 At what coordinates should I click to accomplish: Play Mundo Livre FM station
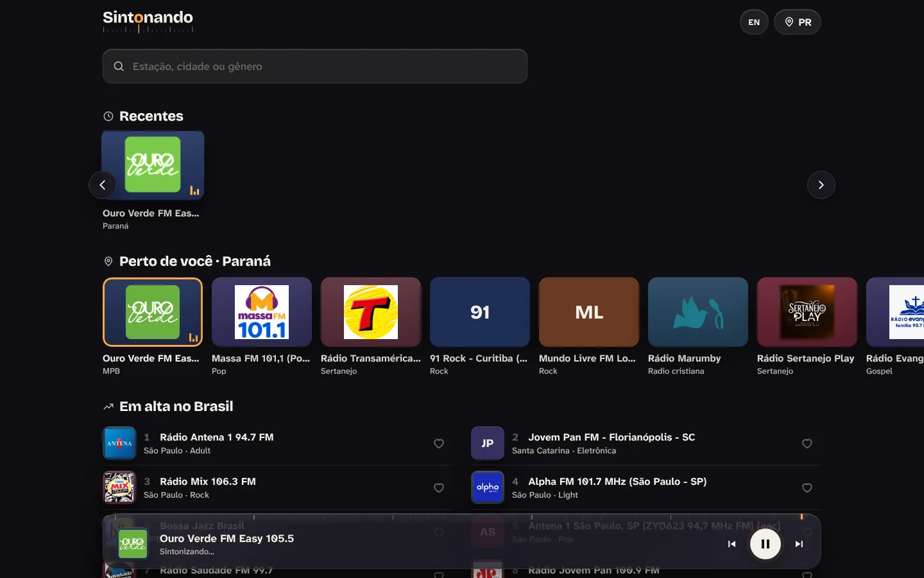[589, 326]
